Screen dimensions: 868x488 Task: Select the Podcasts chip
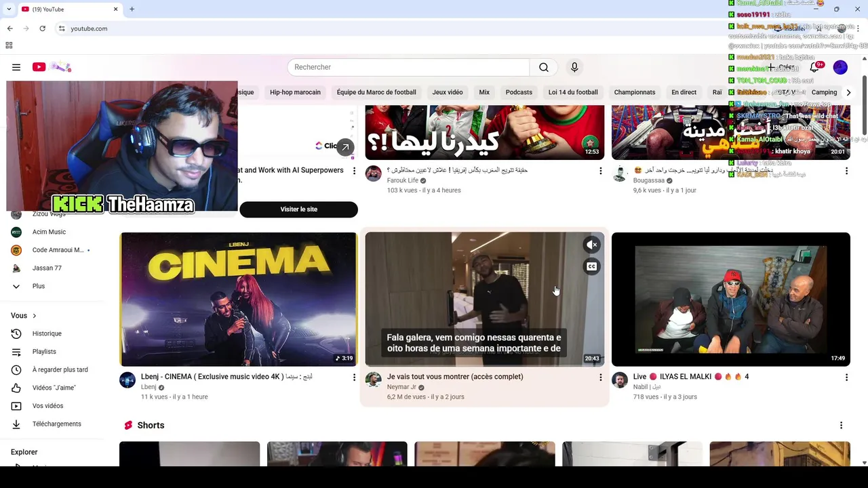pos(519,92)
